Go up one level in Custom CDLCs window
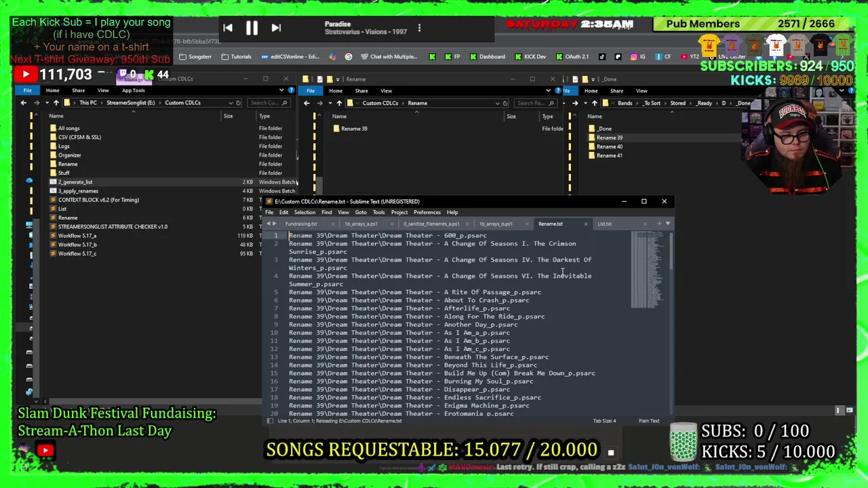Screen dimensions: 868x488 pyautogui.click(x=56, y=102)
